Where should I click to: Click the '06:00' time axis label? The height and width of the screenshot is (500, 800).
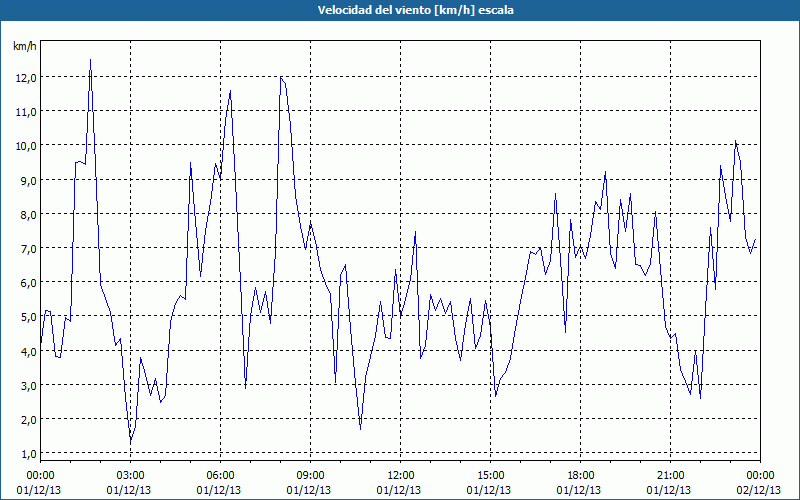tap(220, 476)
